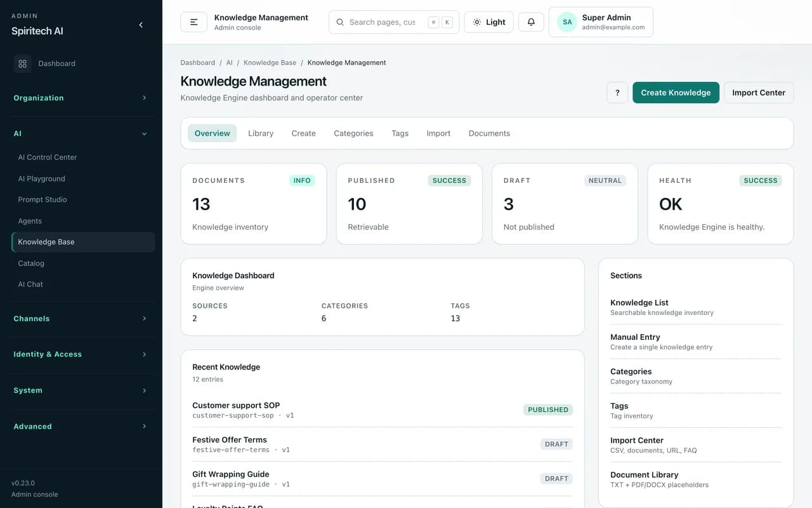Open the Categories tab
The image size is (812, 508).
353,133
